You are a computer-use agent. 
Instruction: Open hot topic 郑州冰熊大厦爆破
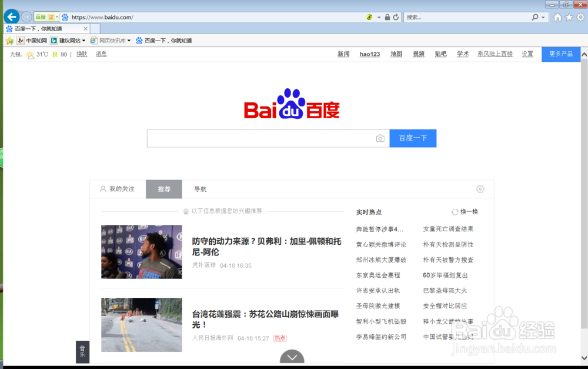coord(381,260)
